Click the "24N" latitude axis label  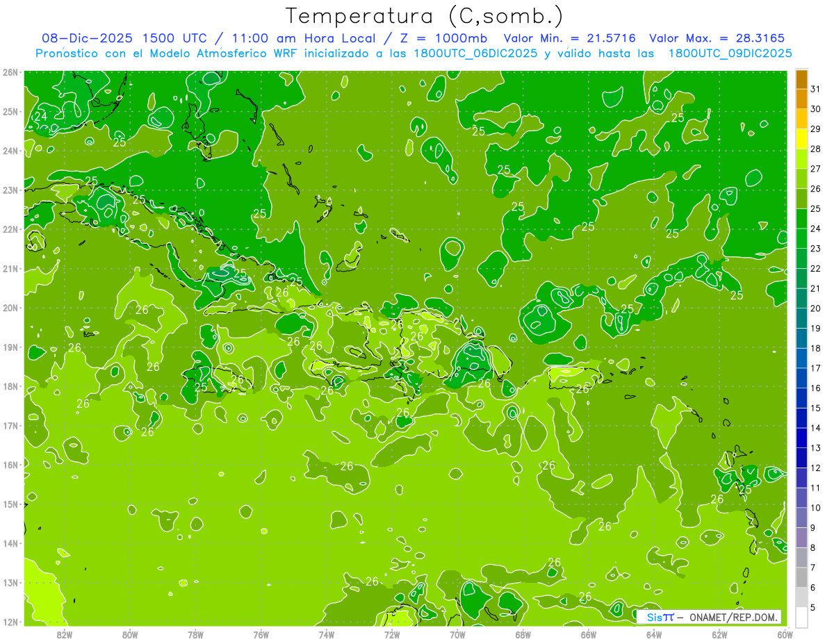(x=10, y=151)
